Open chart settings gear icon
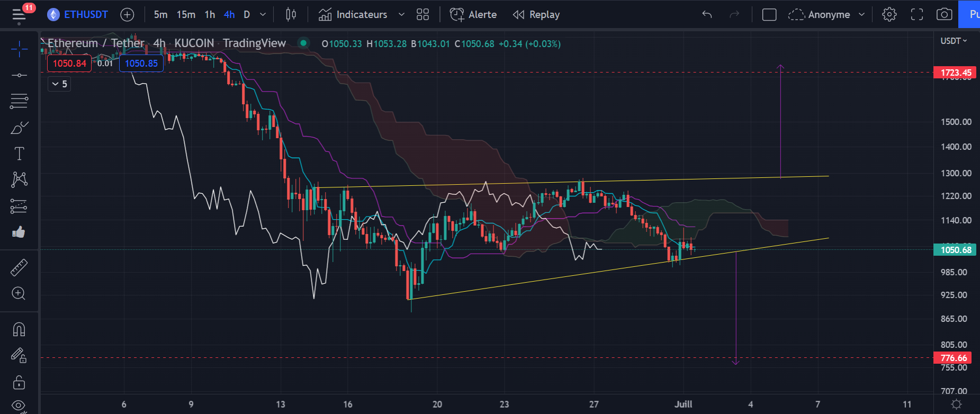980x414 pixels. pos(889,15)
